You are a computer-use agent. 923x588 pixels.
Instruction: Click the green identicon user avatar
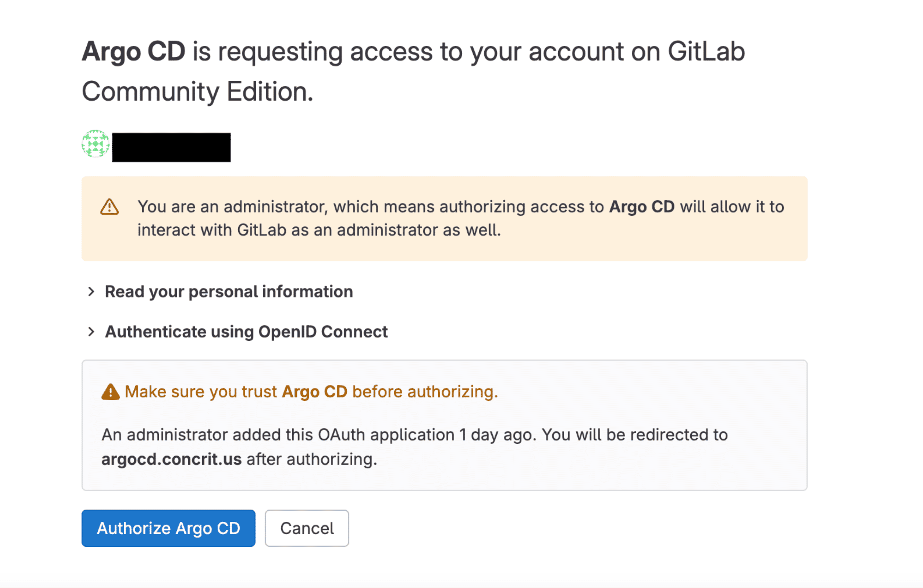click(95, 144)
